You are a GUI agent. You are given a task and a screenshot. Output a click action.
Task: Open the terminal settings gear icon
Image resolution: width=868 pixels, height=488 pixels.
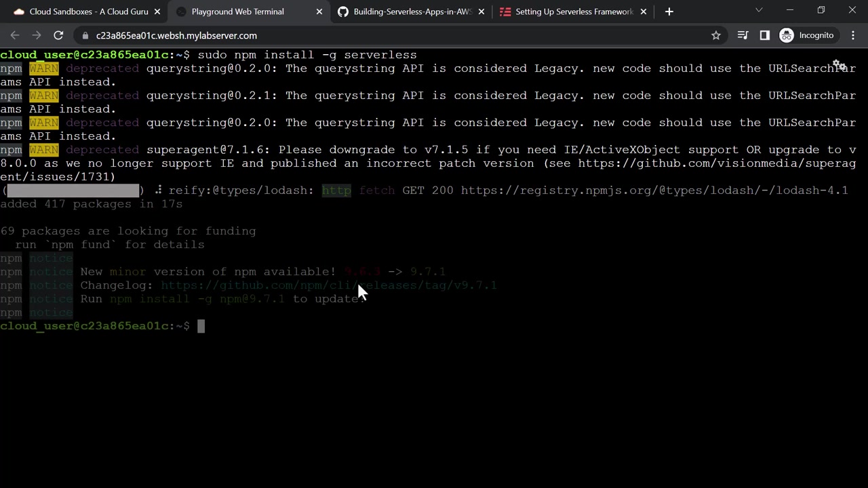click(839, 66)
